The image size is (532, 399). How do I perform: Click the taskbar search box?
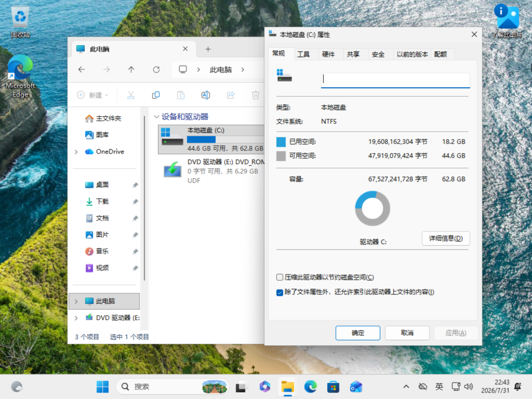tap(172, 387)
